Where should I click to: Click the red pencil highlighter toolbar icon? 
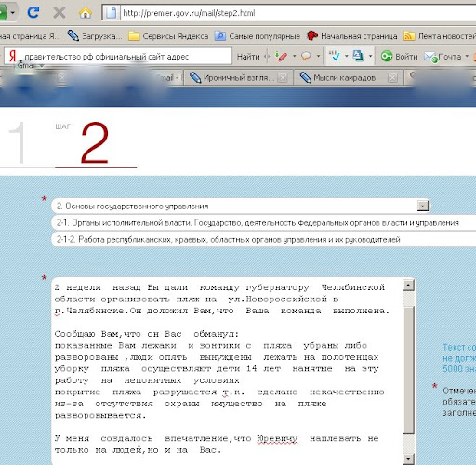281,57
